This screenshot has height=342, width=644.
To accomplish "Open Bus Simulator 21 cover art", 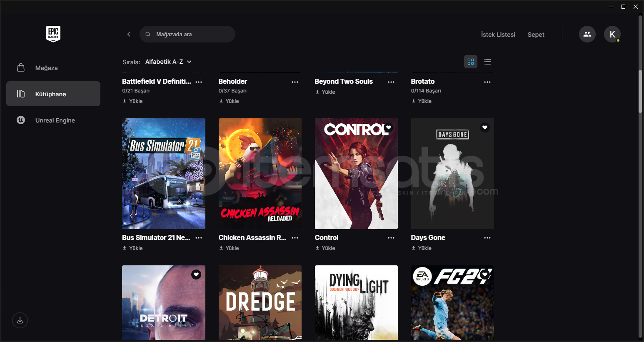I will 164,174.
